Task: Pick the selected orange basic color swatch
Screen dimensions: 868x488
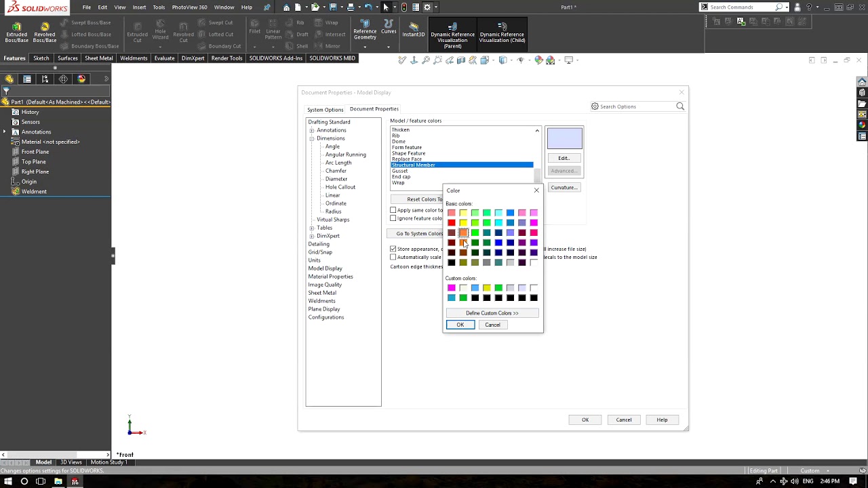Action: 463,232
